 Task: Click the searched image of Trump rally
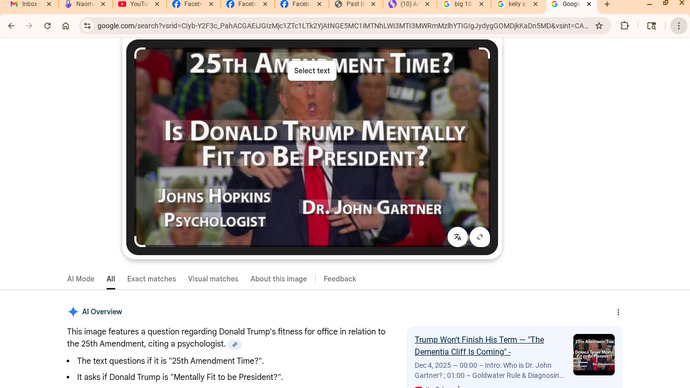click(x=312, y=147)
